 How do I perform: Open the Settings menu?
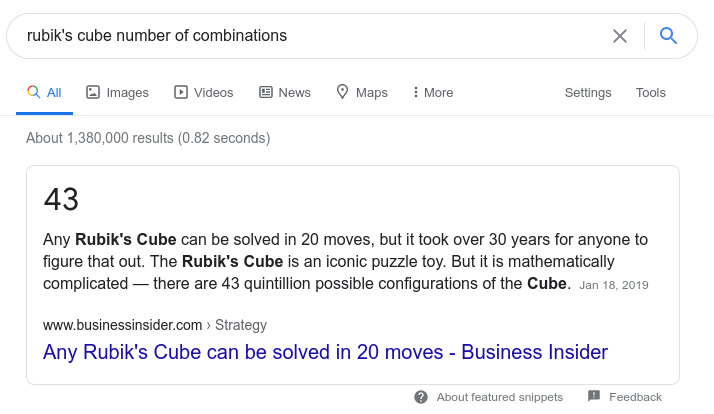tap(588, 92)
